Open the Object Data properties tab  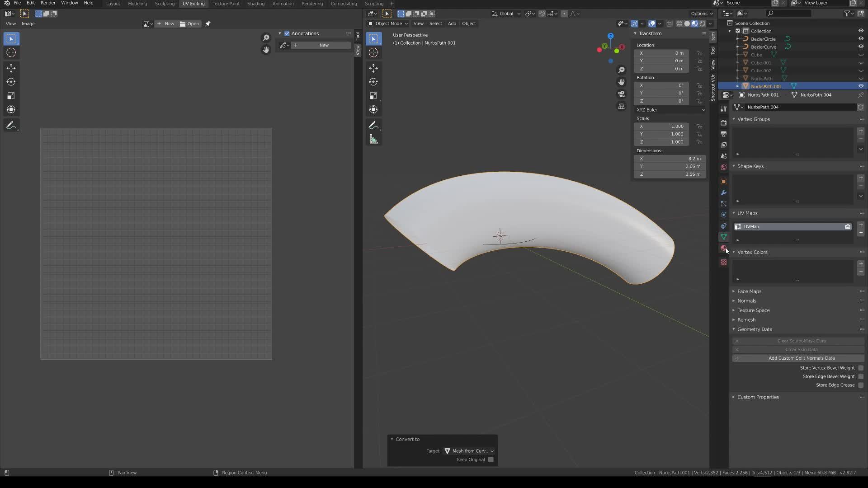(724, 237)
